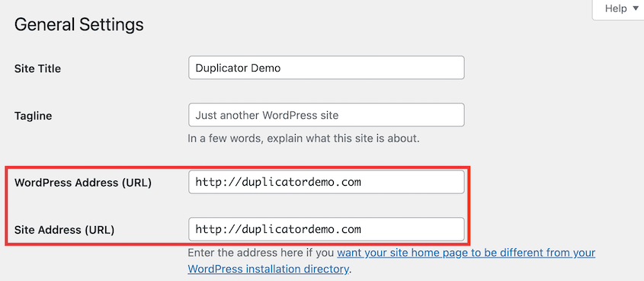Click the WordPress Address (URL) label
The image size is (644, 281).
pyautogui.click(x=83, y=183)
